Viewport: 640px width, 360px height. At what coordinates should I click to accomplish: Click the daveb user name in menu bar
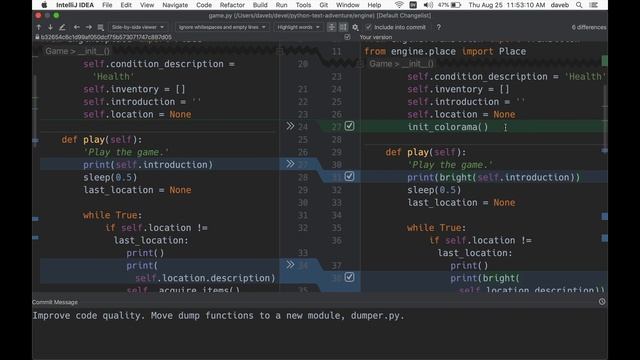(560, 5)
